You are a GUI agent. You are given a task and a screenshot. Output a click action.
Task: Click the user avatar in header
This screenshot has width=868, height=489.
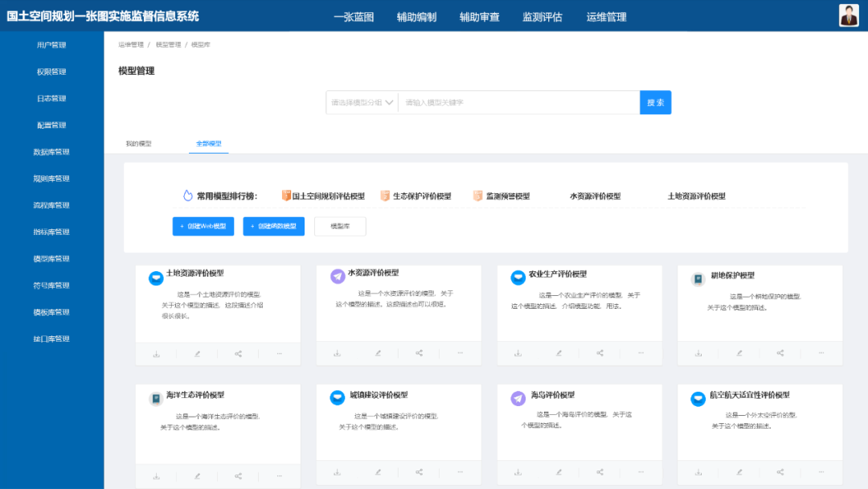(849, 15)
